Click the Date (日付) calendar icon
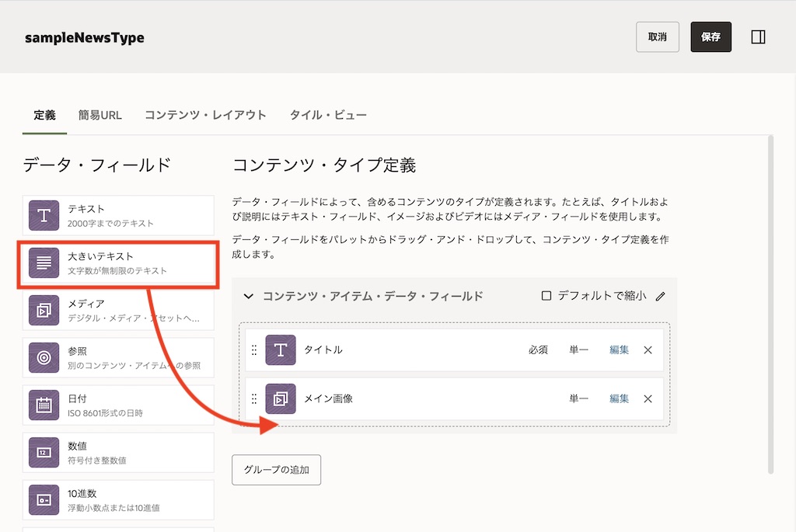The image size is (796, 532). 44,405
